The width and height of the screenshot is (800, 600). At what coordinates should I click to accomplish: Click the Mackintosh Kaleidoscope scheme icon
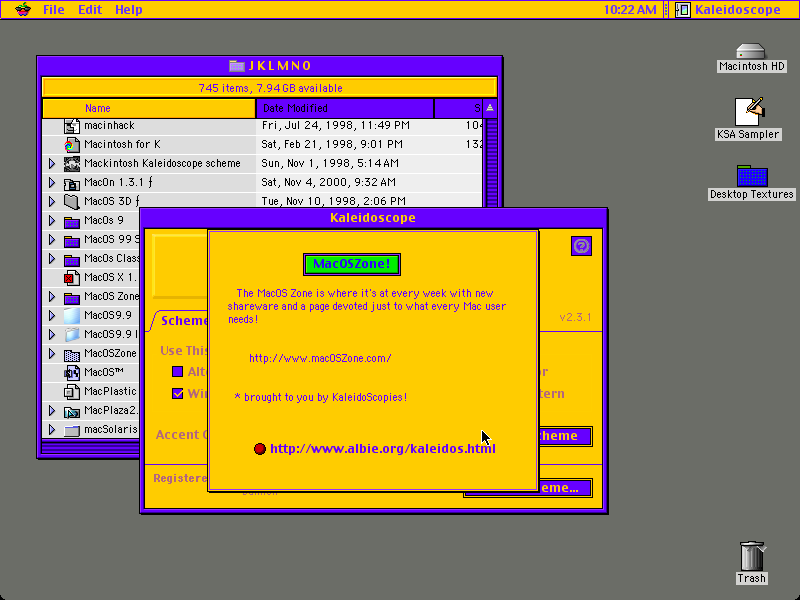tap(72, 164)
